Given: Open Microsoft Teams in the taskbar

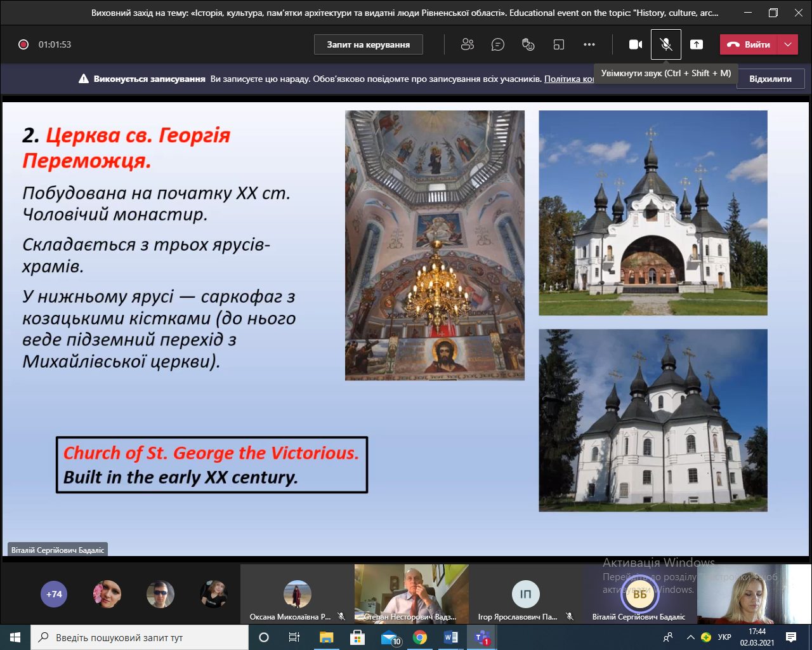Looking at the screenshot, I should click(x=481, y=637).
